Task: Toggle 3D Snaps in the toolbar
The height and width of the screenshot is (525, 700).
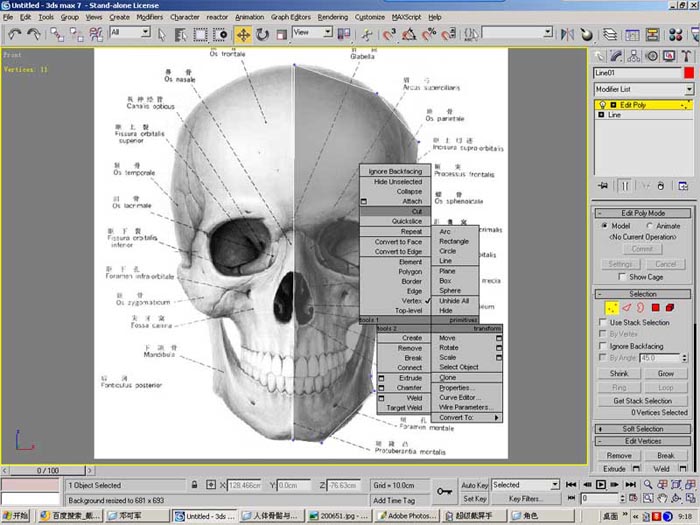Action: pos(389,34)
